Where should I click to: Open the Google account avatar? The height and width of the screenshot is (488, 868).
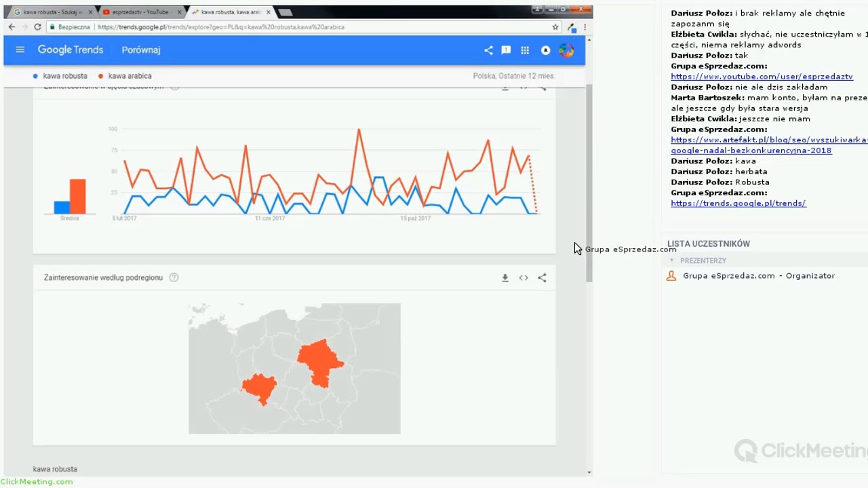(x=566, y=50)
